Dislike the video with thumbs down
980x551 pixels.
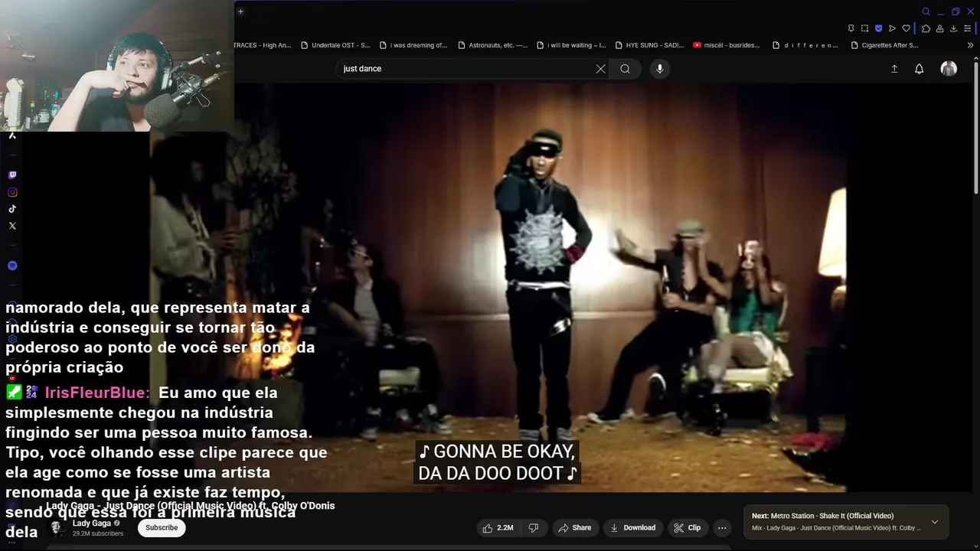tap(534, 527)
